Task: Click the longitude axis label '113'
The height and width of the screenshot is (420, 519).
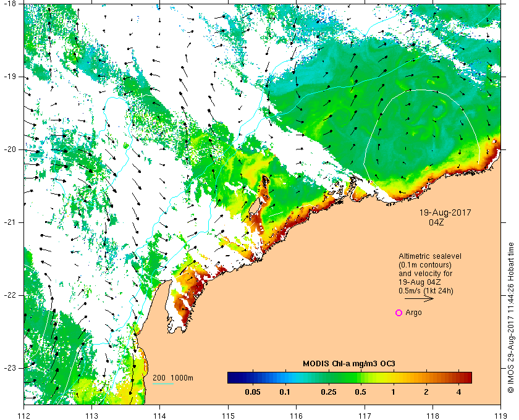Action: point(91,416)
